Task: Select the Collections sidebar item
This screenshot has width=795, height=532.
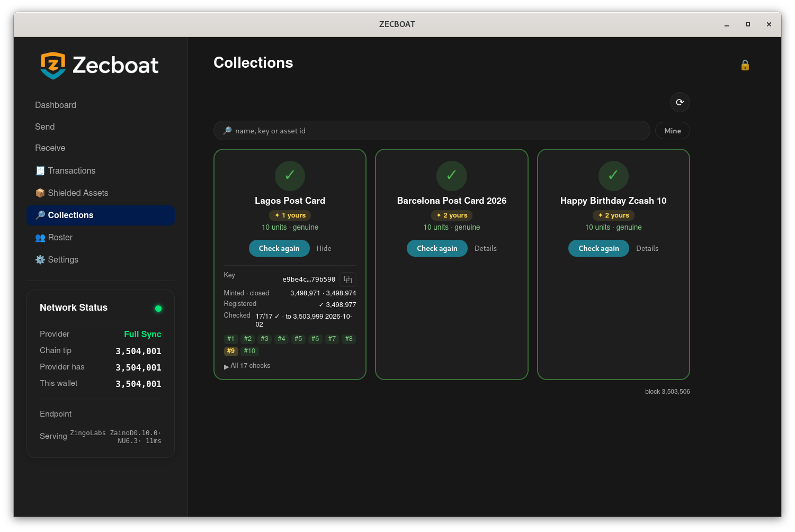Action: pos(101,215)
